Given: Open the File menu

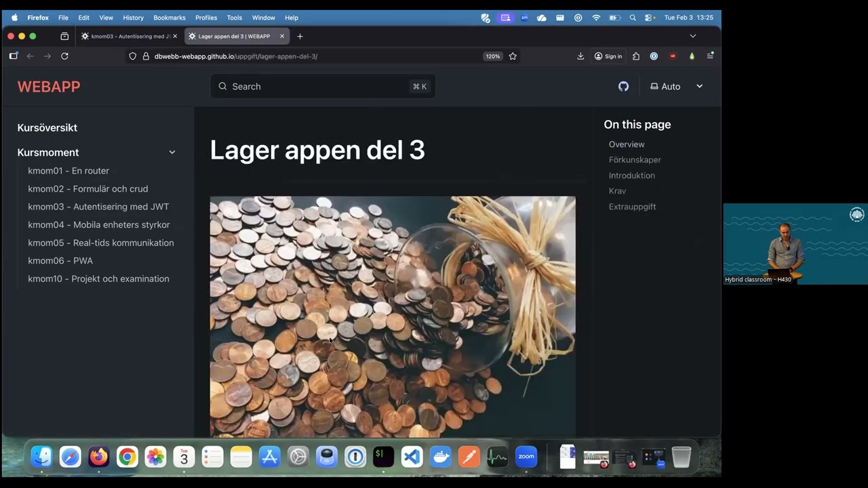Looking at the screenshot, I should click(x=63, y=18).
